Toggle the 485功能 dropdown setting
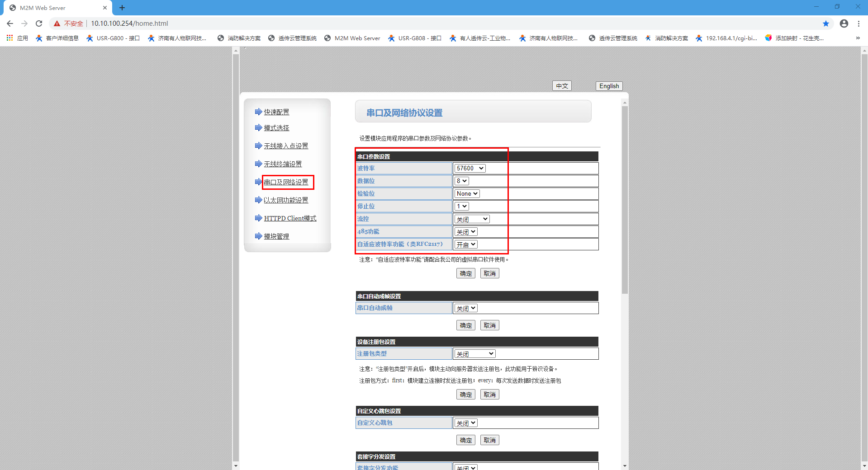 tap(466, 232)
